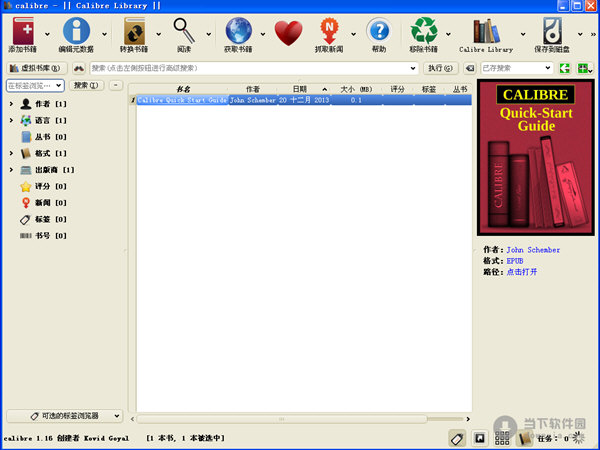Clear the search with the reset icon
Screen dimensions: 600x450
(x=470, y=68)
